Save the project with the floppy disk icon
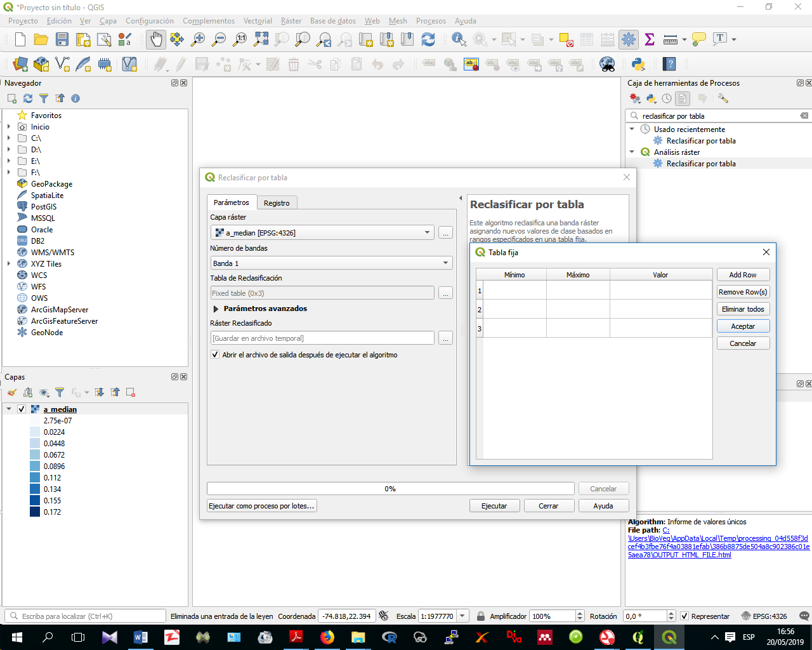Screen dimensions: 812x650 [x=62, y=39]
